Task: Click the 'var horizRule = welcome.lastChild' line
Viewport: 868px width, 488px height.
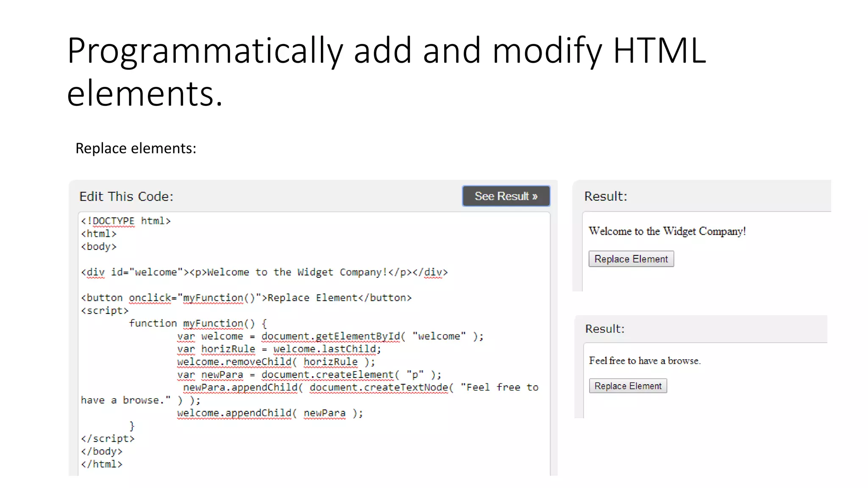Action: coord(279,349)
